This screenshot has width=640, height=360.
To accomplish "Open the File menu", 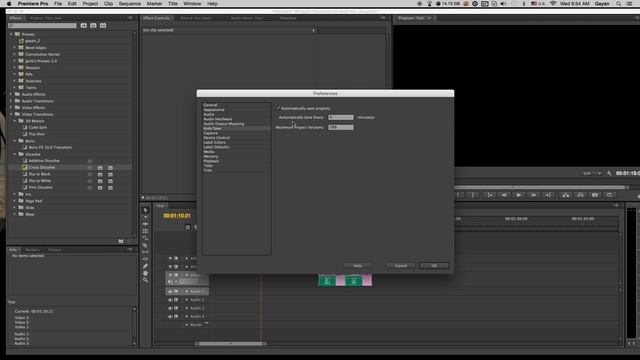I will click(x=58, y=4).
